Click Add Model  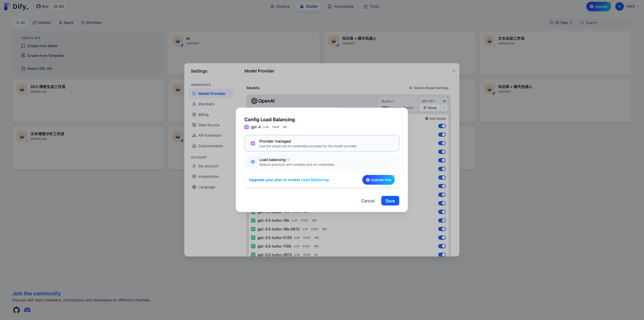(x=436, y=119)
